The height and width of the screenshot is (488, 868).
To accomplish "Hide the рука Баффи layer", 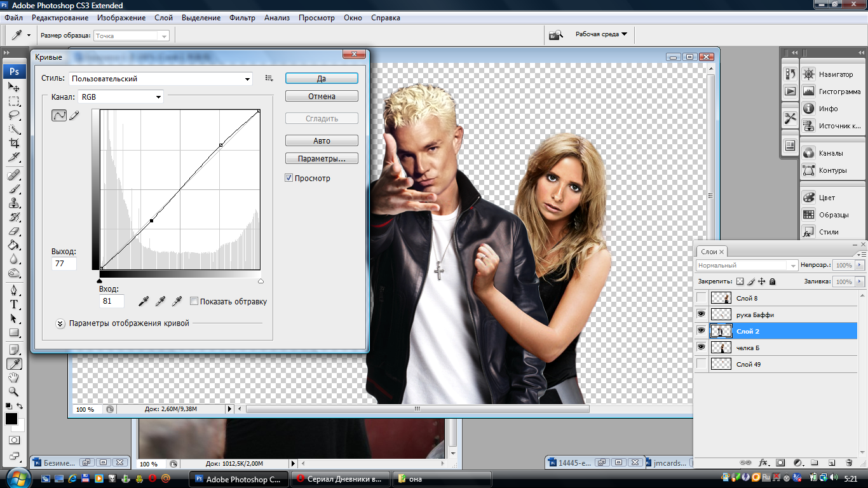I will coord(702,315).
